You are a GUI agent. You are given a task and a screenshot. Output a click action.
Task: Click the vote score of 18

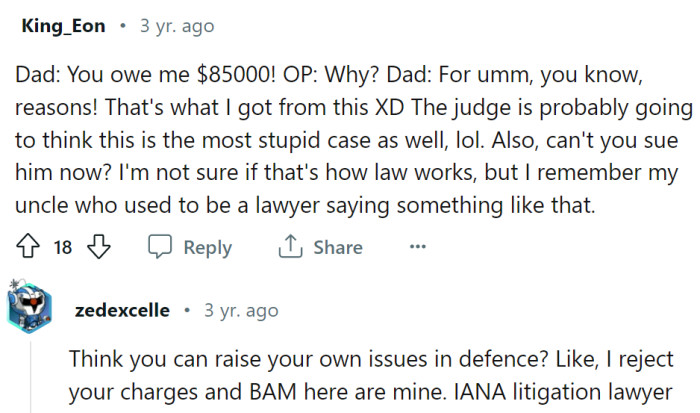62,248
